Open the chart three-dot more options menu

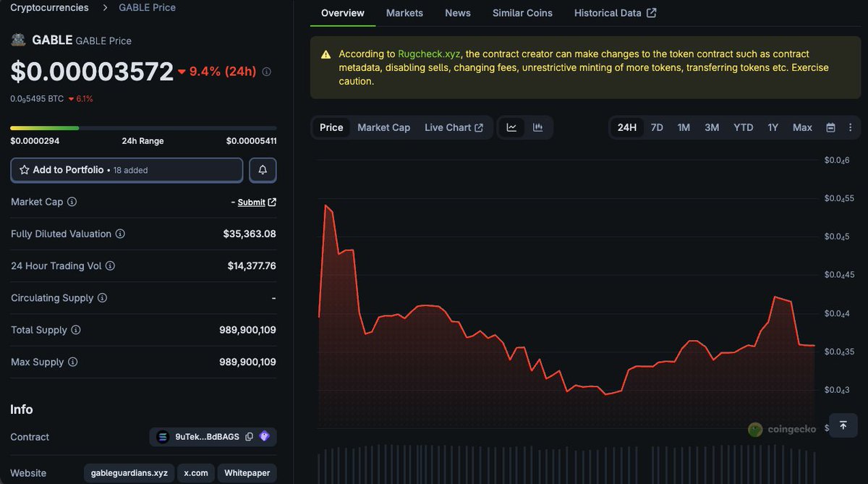click(x=849, y=127)
